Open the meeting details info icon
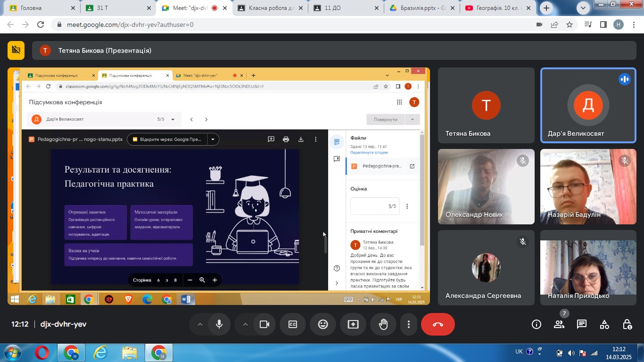The image size is (644, 362). click(x=536, y=324)
